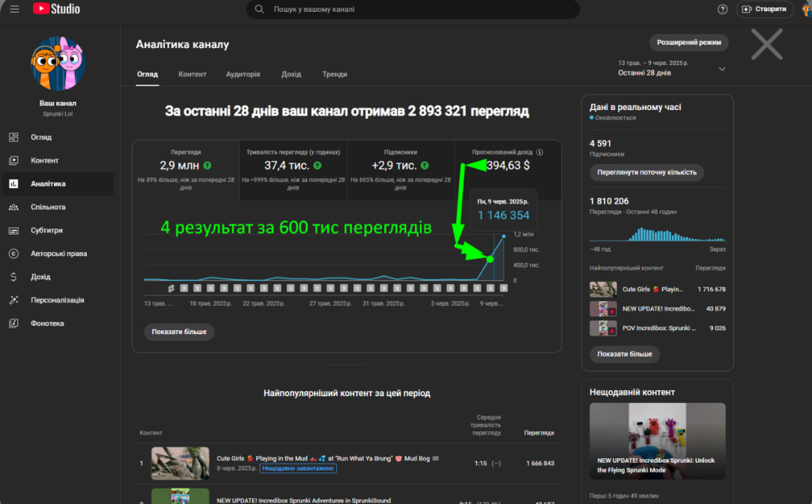This screenshot has width=812, height=504.
Task: Open Audio library in sidebar
Action: (46, 324)
